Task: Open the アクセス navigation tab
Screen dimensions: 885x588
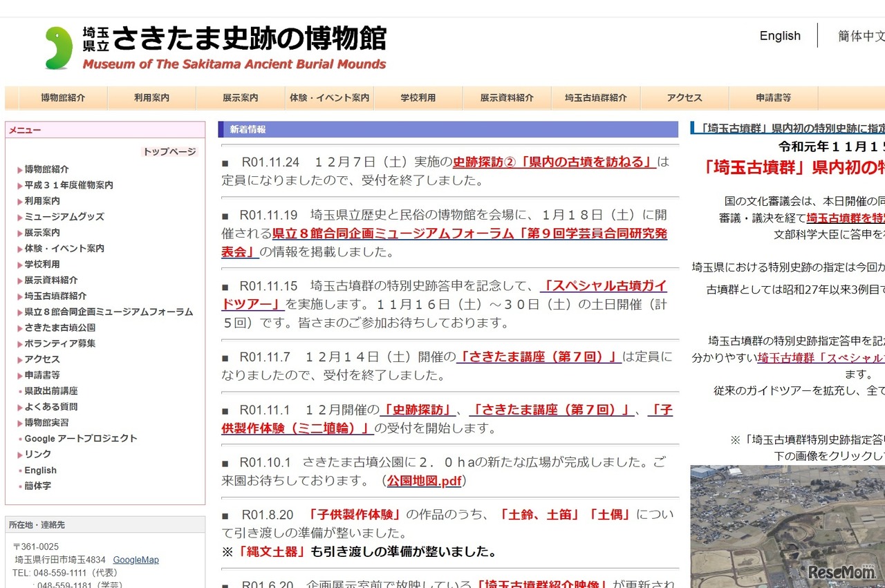Action: tap(684, 97)
